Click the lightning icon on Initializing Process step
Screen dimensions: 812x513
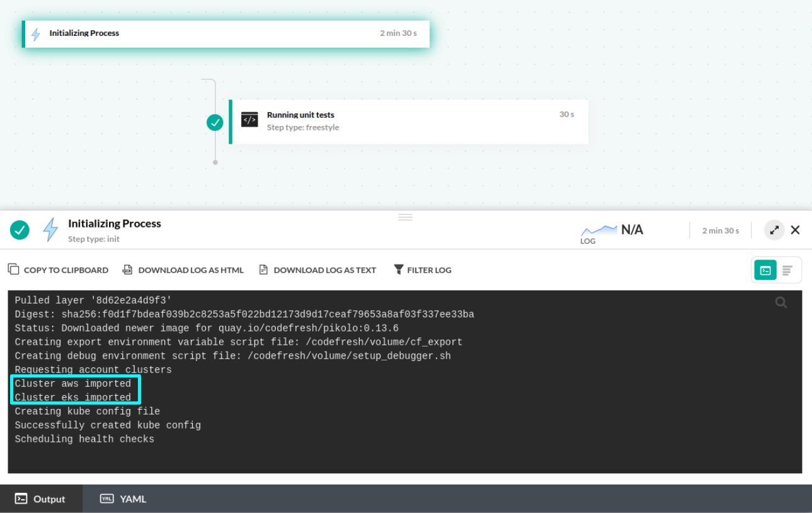(36, 34)
